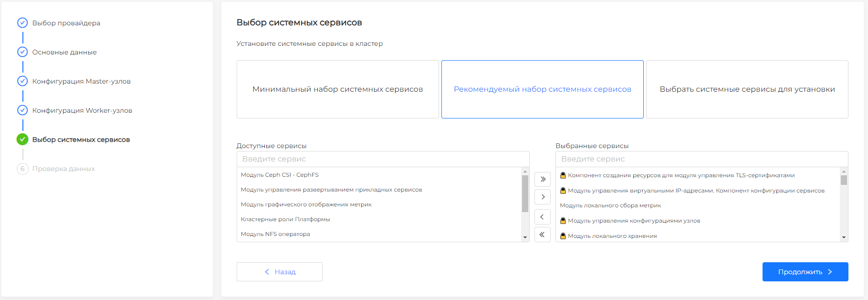Click move all left double-chevron button
This screenshot has width=868, height=300.
543,235
